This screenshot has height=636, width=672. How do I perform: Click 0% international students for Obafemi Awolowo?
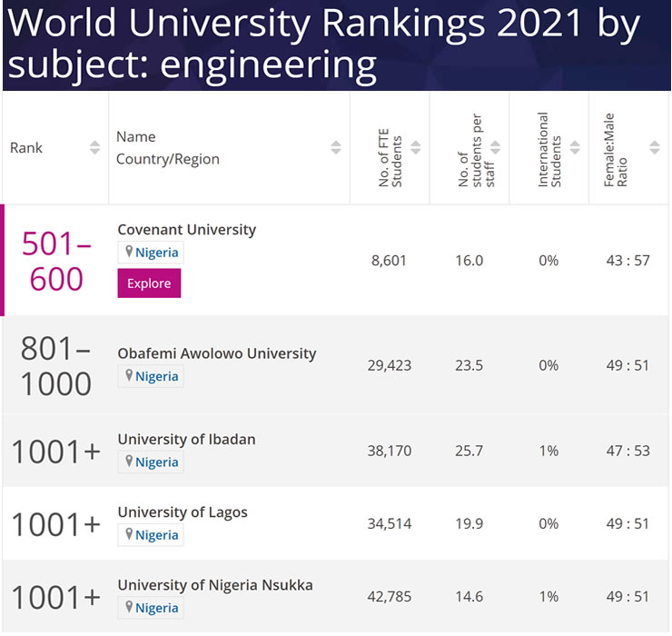(548, 365)
